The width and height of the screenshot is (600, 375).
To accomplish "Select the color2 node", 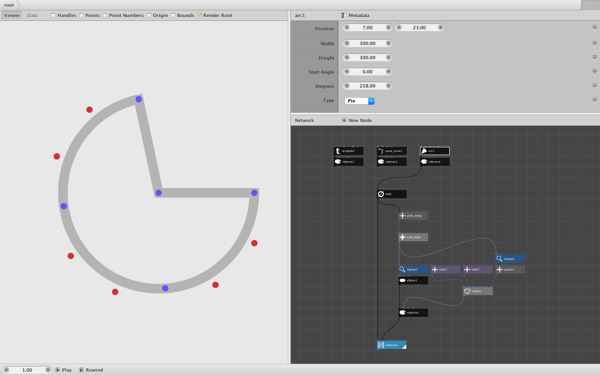I will point(478,269).
